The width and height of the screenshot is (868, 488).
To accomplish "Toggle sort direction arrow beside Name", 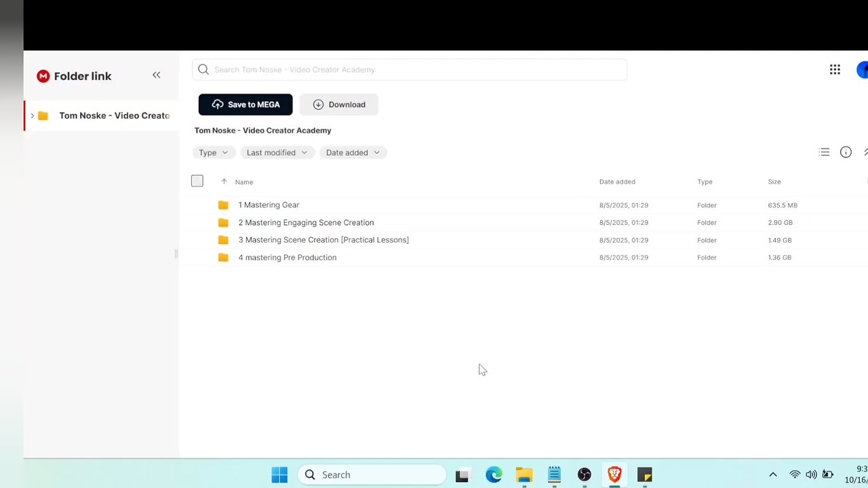I will pyautogui.click(x=224, y=182).
